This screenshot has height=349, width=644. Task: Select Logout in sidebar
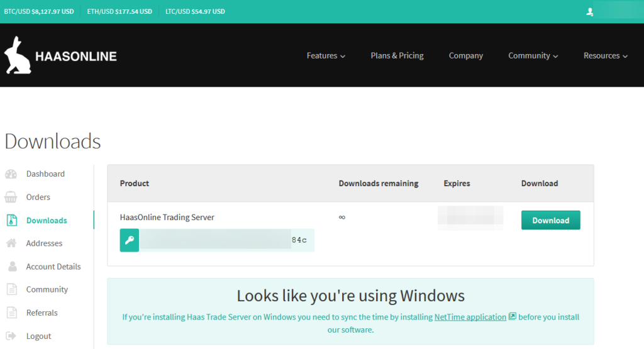38,336
